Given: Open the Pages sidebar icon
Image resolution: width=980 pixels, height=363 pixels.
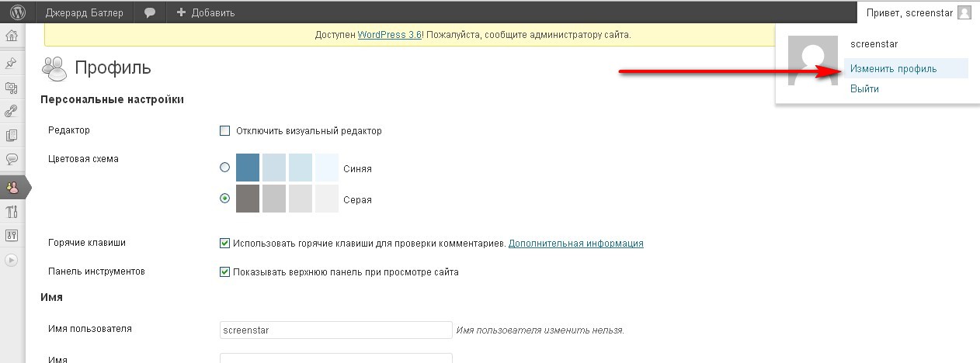Looking at the screenshot, I should click(x=12, y=136).
